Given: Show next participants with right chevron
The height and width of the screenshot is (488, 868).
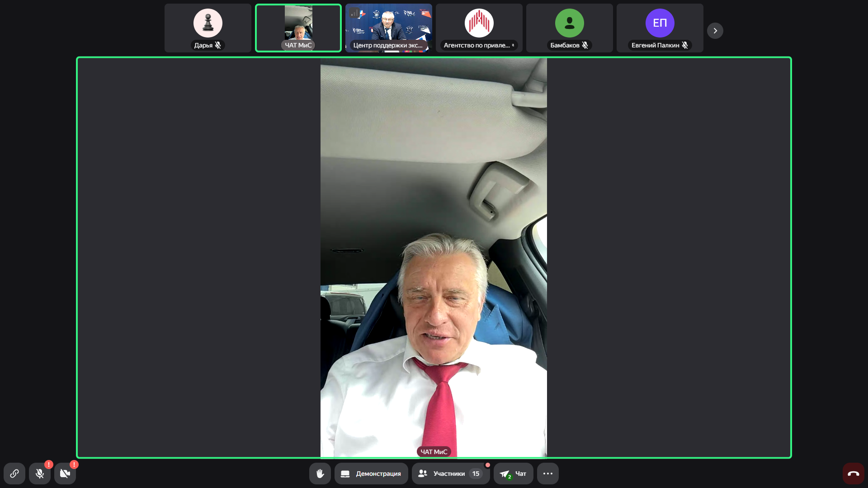Looking at the screenshot, I should (715, 31).
